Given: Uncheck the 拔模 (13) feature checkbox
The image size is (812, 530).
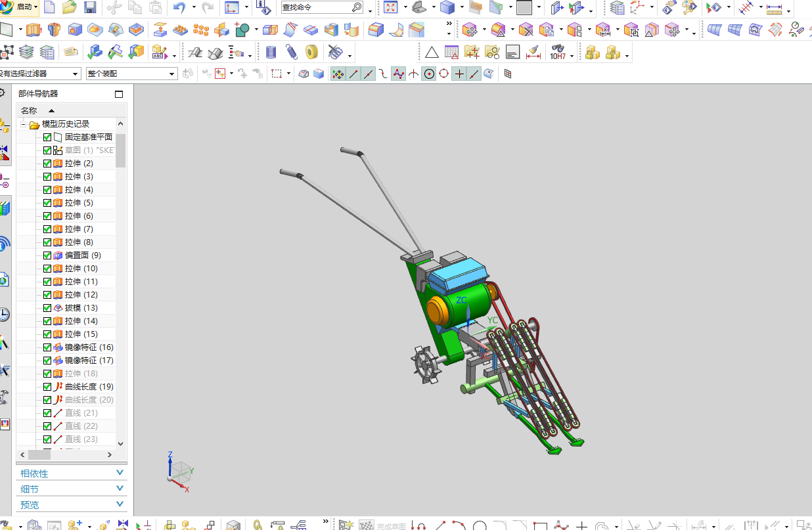Looking at the screenshot, I should [x=47, y=308].
